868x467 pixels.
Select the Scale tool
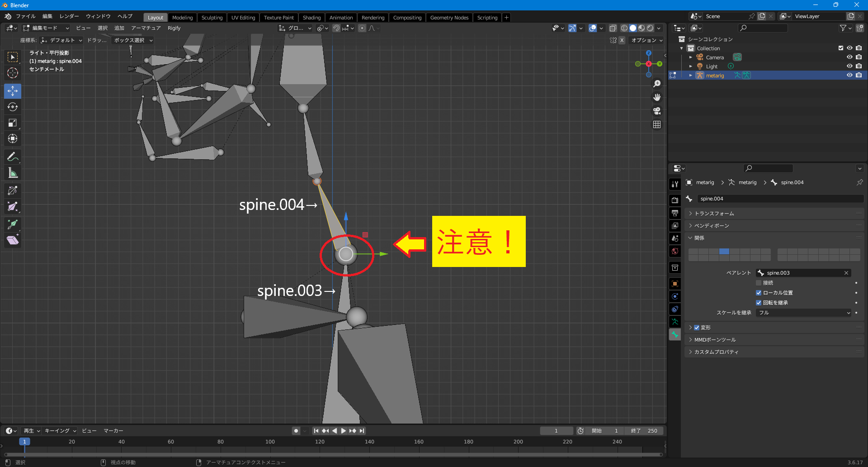[x=13, y=123]
